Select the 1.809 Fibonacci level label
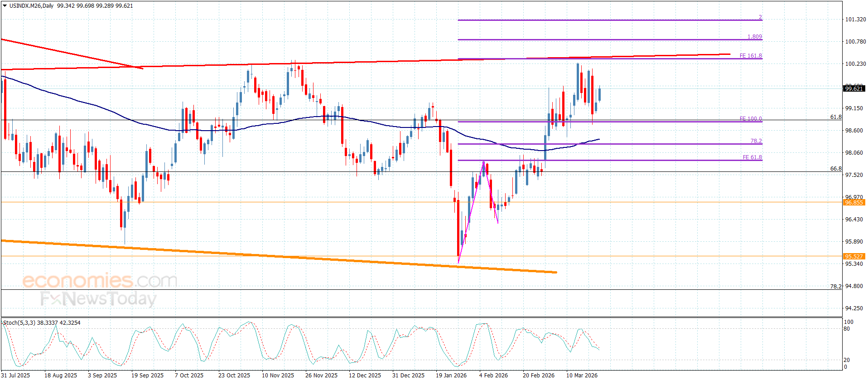 [754, 37]
